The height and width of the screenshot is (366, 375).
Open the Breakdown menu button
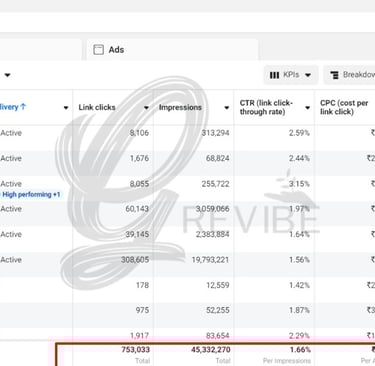tap(350, 75)
